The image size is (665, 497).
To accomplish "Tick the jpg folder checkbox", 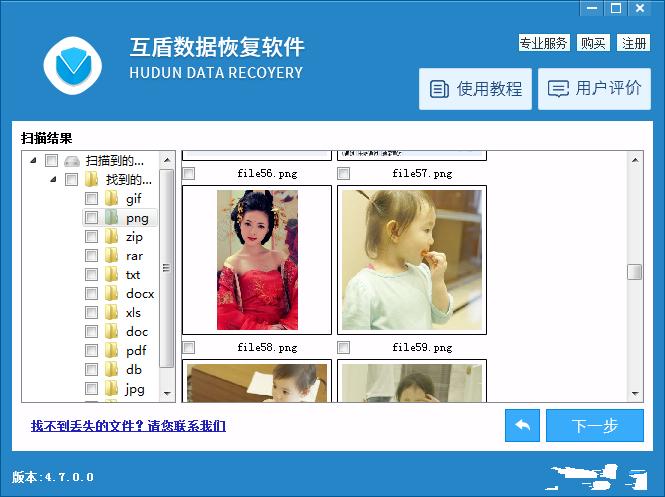I will (x=91, y=388).
